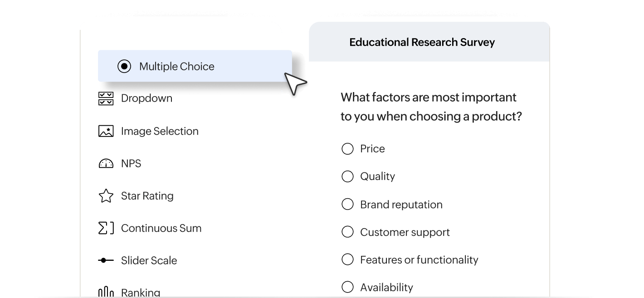Click the Star Rating text label

(147, 196)
